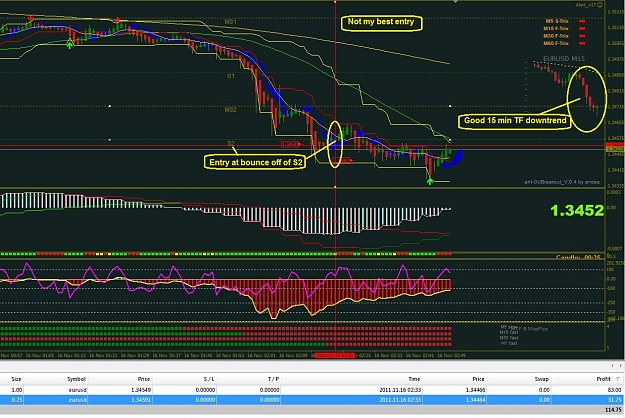Viewport: 625px width, 418px height.
Task: Click the current price 1.34464
Action: pos(476,400)
